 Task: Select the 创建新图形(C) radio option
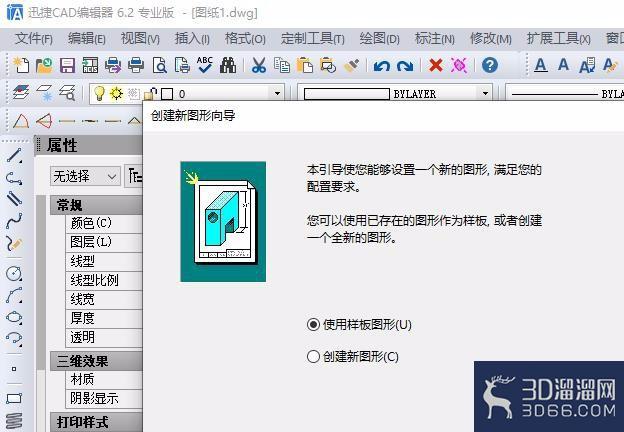coord(353,356)
